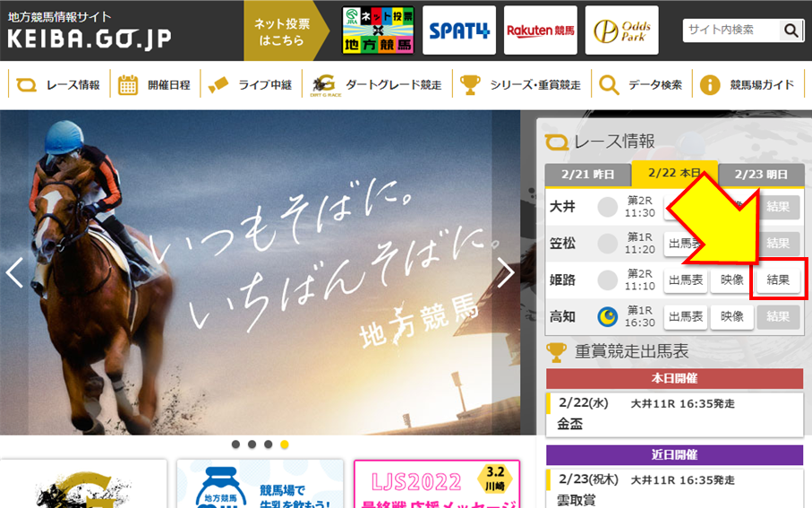
Task: Open the レース情報 navigation menu
Action: point(58,85)
